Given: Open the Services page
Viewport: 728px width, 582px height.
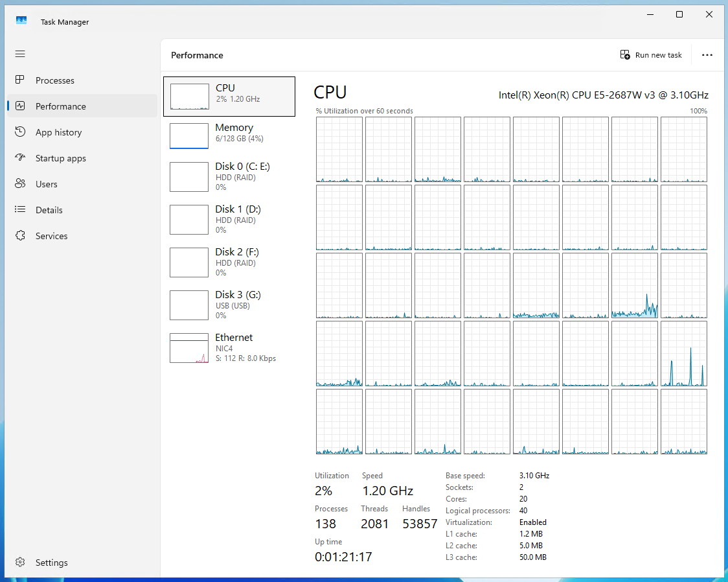Looking at the screenshot, I should 82,236.
